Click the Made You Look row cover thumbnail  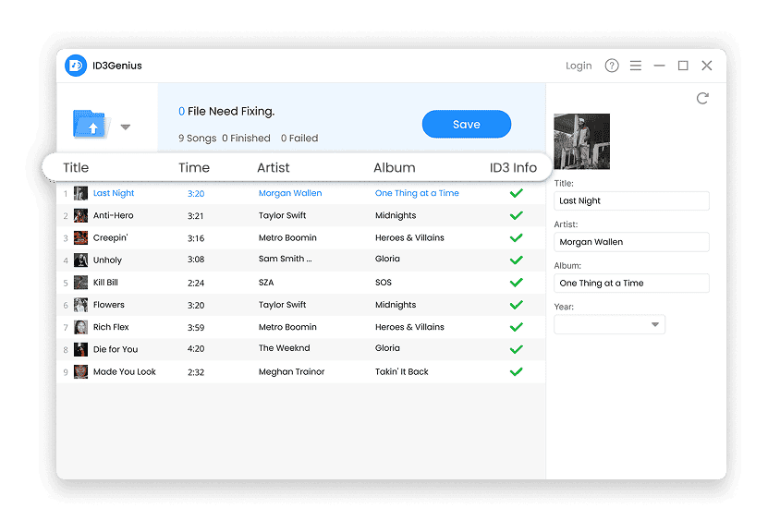pyautogui.click(x=80, y=372)
